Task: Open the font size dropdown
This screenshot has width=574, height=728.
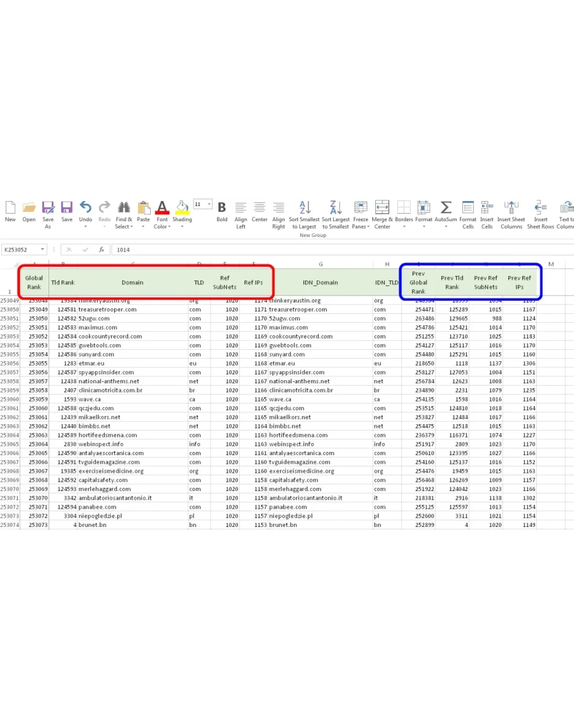Action: click(x=208, y=204)
